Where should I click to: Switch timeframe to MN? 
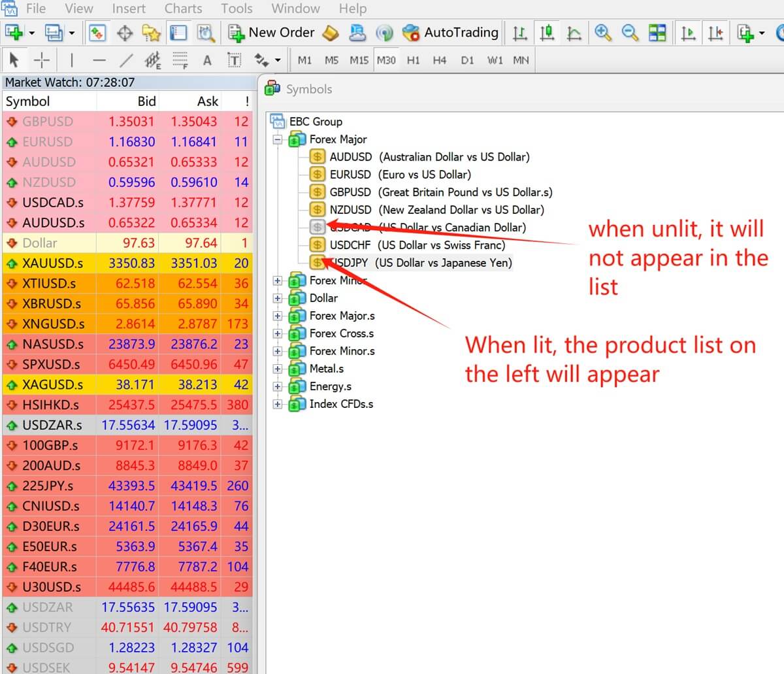click(521, 60)
